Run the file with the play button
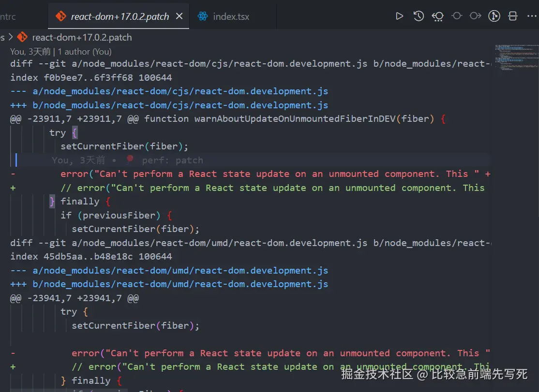The width and height of the screenshot is (539, 392). pos(399,16)
